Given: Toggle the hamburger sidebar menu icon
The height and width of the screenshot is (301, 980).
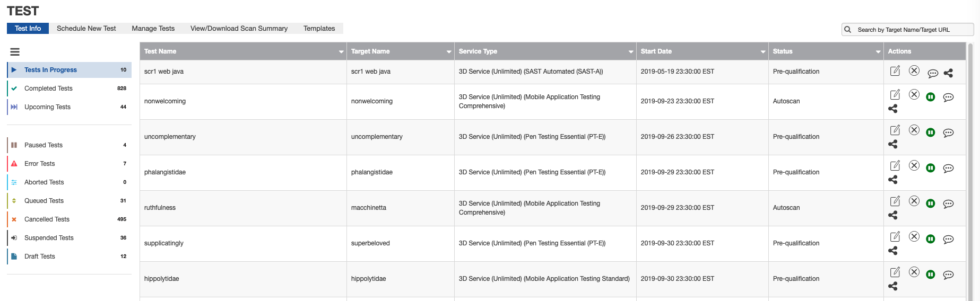Looking at the screenshot, I should click(x=15, y=52).
